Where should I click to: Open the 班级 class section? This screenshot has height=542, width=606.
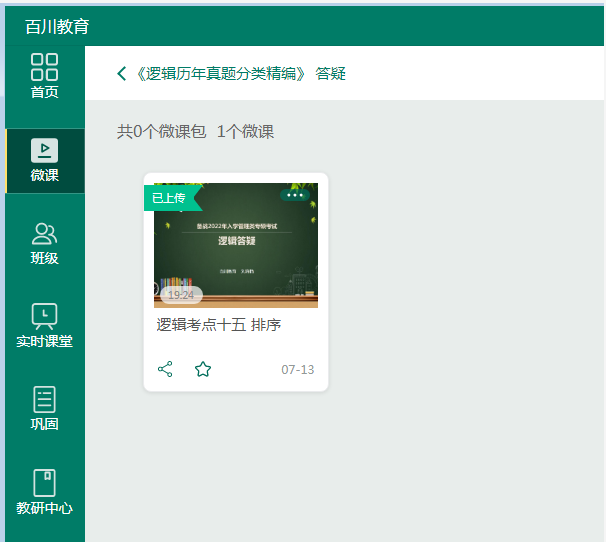pyautogui.click(x=44, y=244)
